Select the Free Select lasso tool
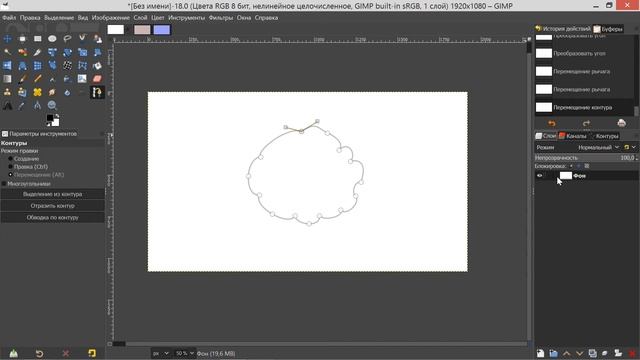Viewport: 640px width, 360px height. [67, 39]
